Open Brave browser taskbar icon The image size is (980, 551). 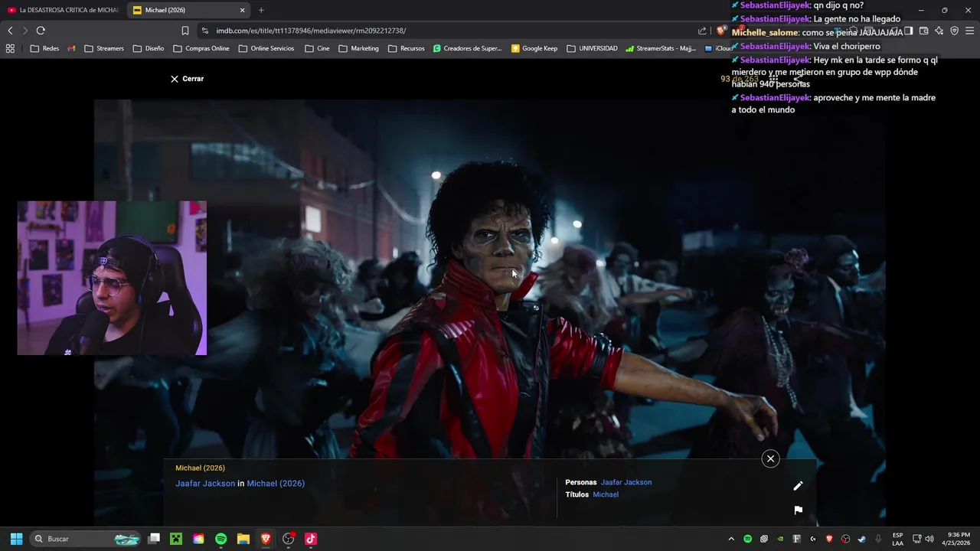coord(266,539)
